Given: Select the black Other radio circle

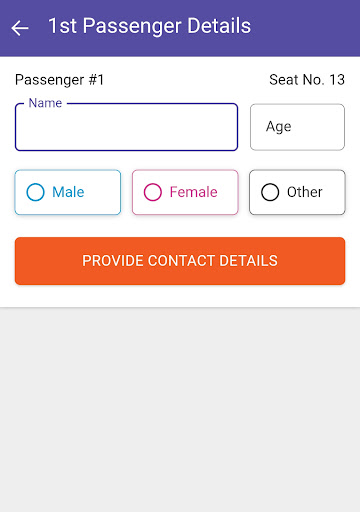Looking at the screenshot, I should (270, 192).
